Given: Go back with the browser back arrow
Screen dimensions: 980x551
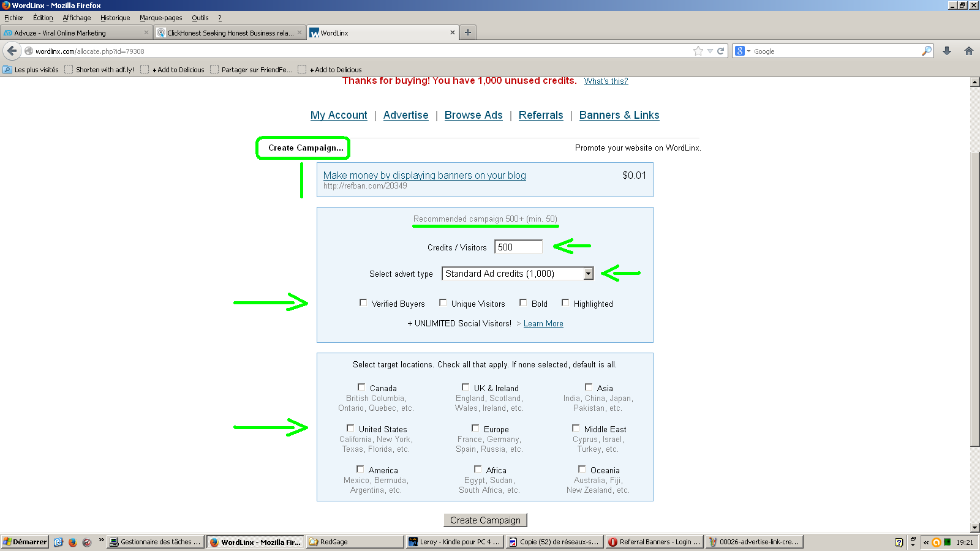Looking at the screenshot, I should pyautogui.click(x=12, y=51).
